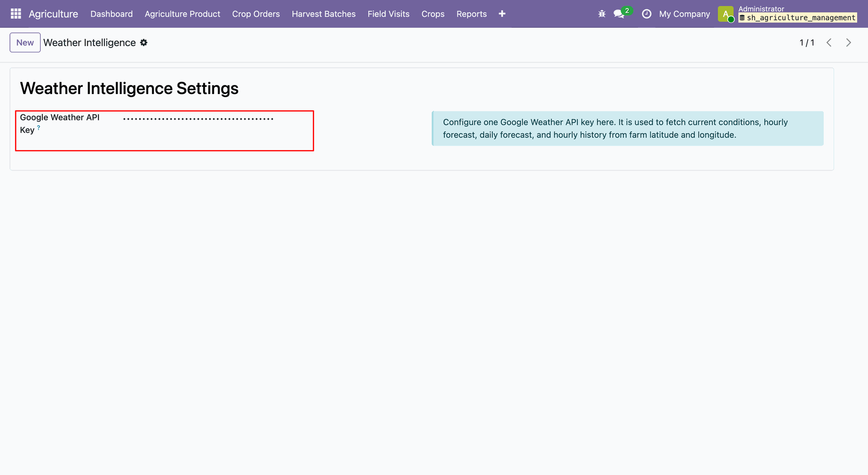This screenshot has height=475, width=868.
Task: Click the Administrator avatar icon
Action: tap(726, 14)
